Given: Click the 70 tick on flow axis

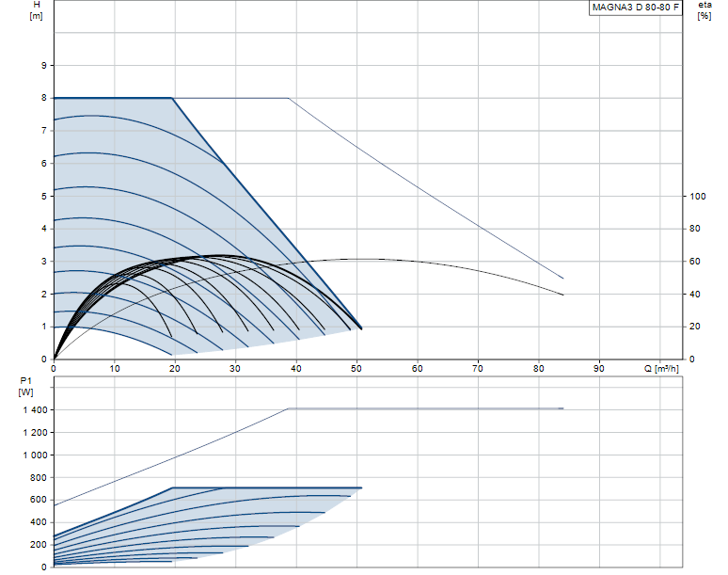Looking at the screenshot, I should tap(478, 369).
